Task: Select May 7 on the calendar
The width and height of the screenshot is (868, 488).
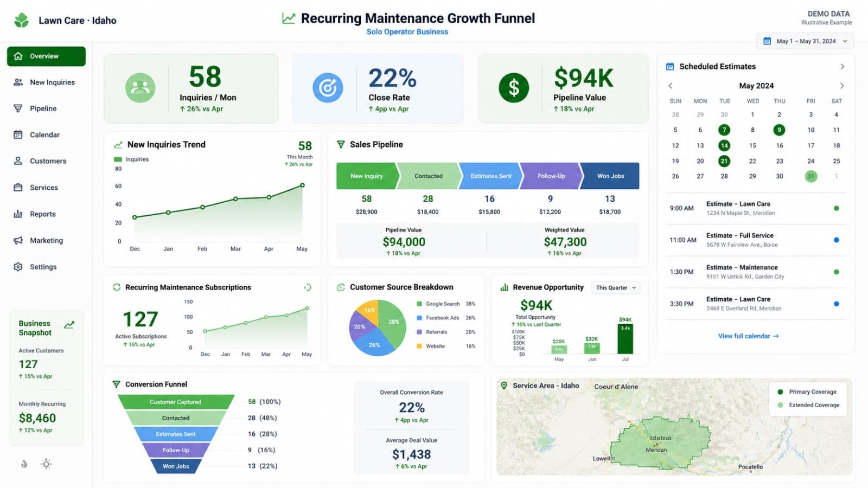Action: [x=724, y=130]
